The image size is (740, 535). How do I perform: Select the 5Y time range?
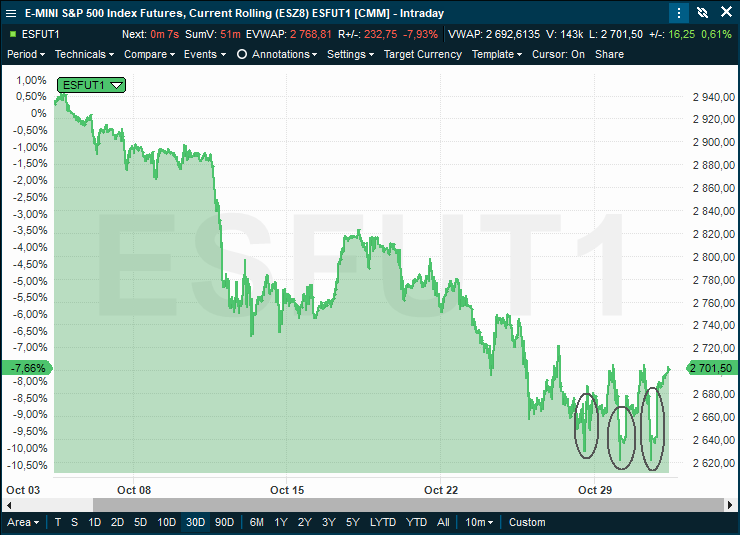[353, 522]
